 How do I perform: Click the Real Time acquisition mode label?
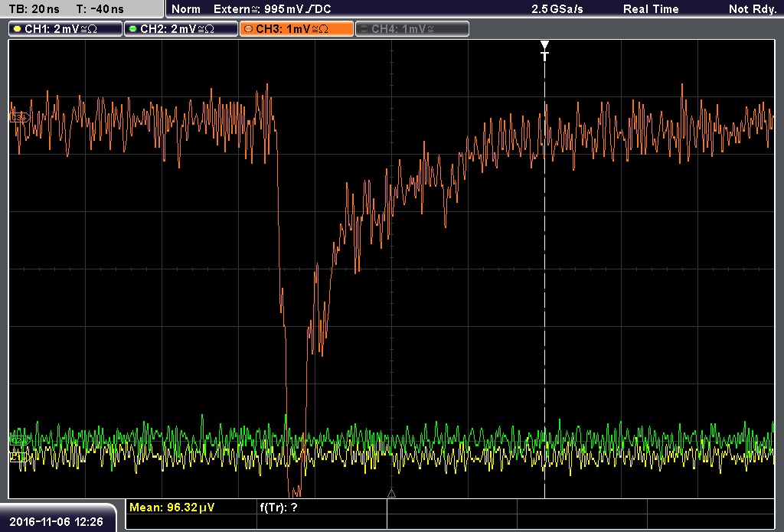click(651, 9)
